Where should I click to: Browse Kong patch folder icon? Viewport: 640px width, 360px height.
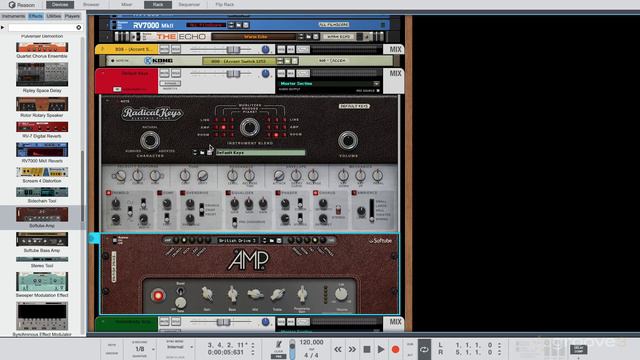288,61
